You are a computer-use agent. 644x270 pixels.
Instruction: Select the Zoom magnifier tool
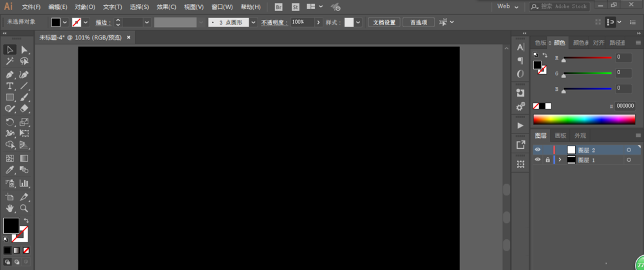[24, 208]
